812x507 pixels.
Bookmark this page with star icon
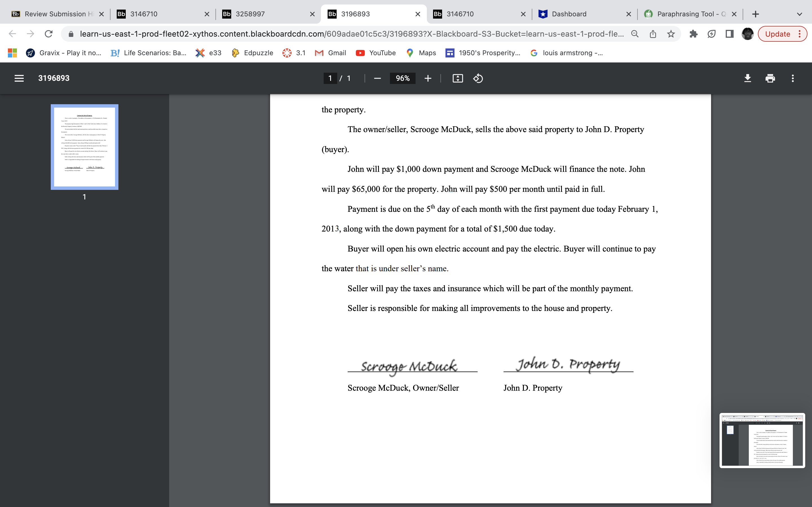point(671,34)
